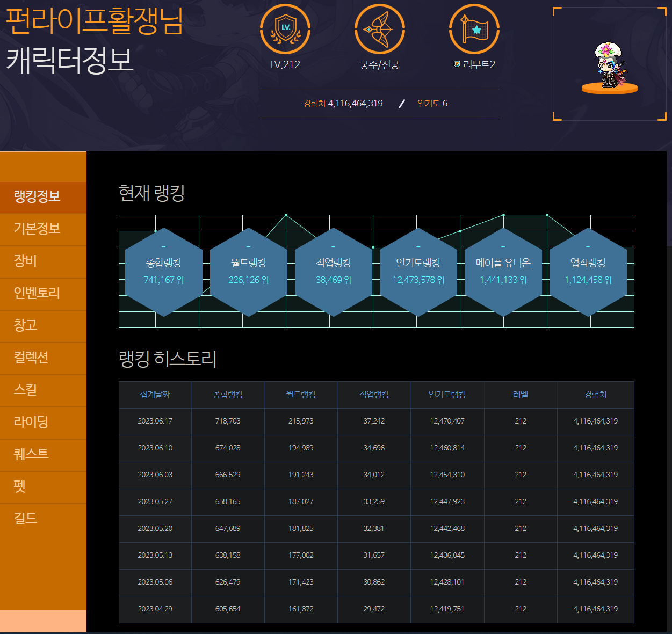Click the level shield badge icon
Viewport: 672px width, 634px height.
coord(285,29)
